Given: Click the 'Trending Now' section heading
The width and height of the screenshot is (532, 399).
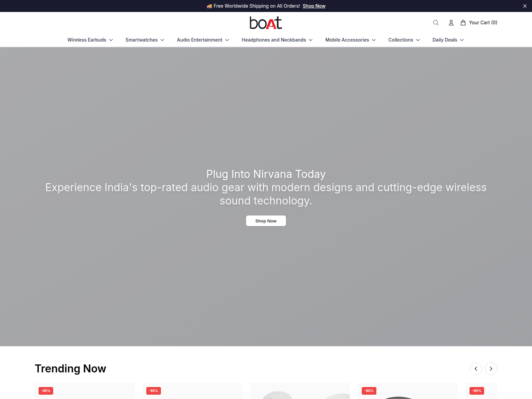Looking at the screenshot, I should pos(70,369).
